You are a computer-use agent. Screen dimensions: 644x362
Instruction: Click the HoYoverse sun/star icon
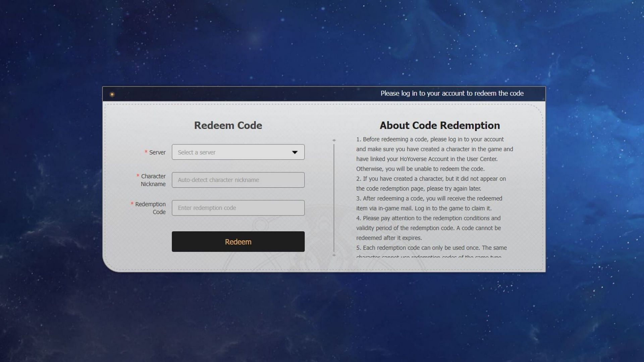coord(112,94)
